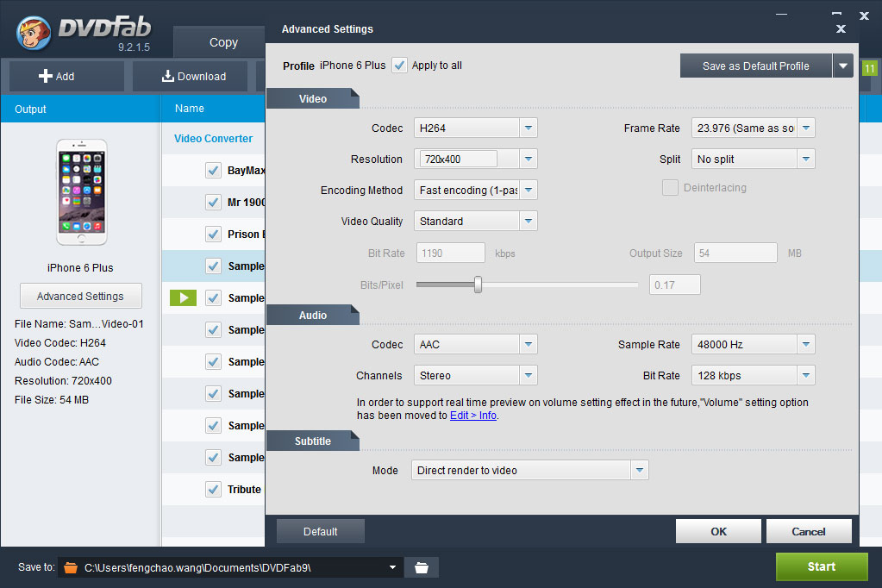Open the Split dropdown
882x588 pixels.
click(x=806, y=159)
